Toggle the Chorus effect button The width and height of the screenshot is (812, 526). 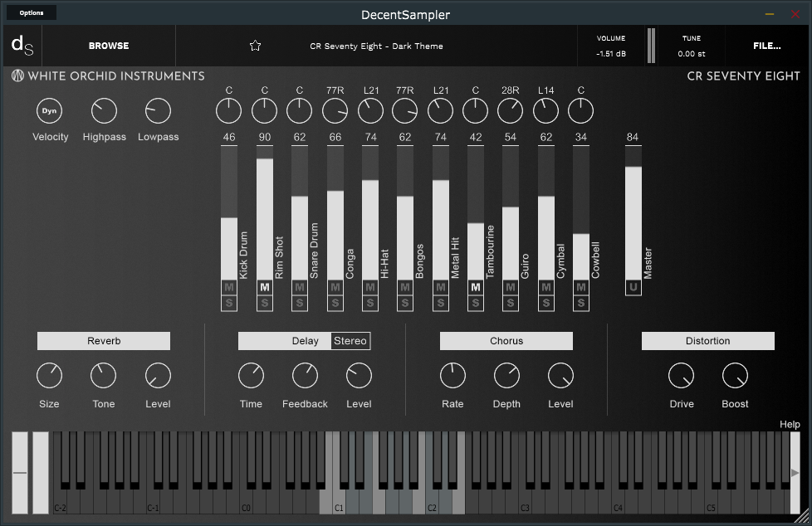(506, 341)
